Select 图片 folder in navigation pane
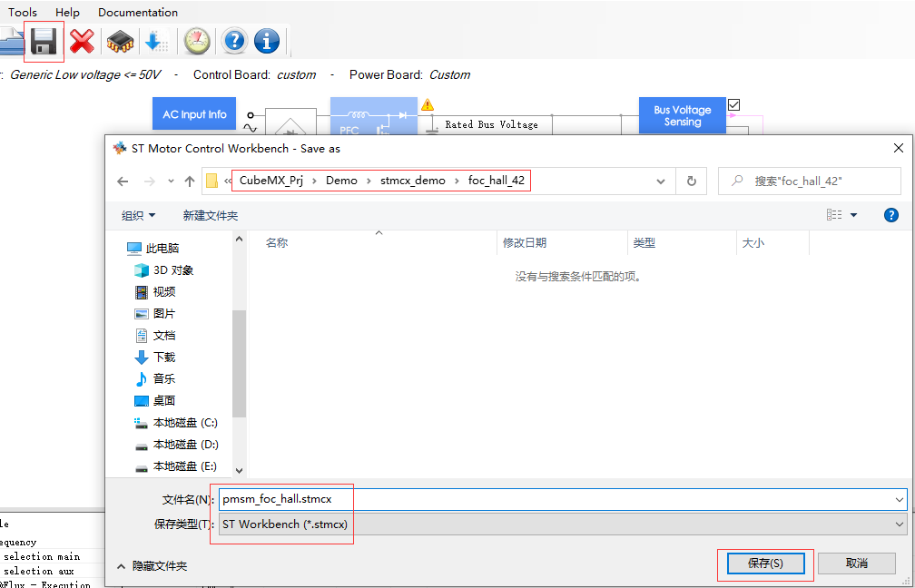 155,314
